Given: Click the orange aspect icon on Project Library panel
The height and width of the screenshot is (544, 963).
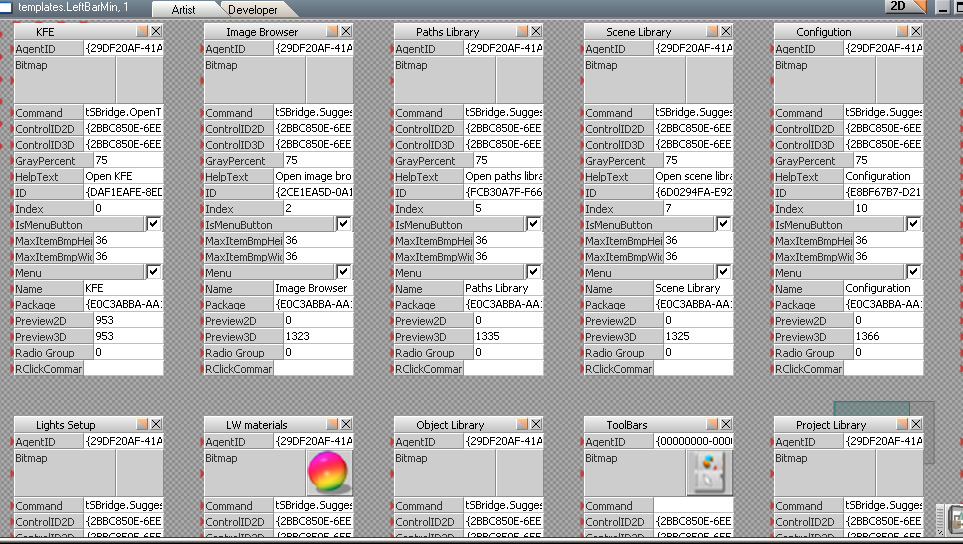Looking at the screenshot, I should pyautogui.click(x=902, y=424).
